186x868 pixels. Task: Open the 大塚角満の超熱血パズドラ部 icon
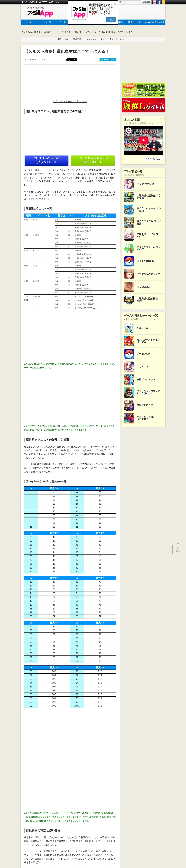pos(129,197)
